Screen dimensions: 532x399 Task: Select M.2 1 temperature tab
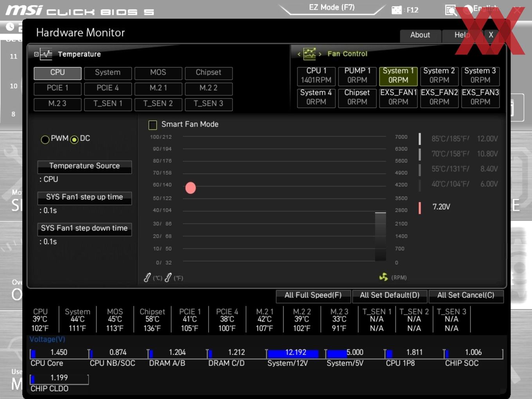(158, 88)
